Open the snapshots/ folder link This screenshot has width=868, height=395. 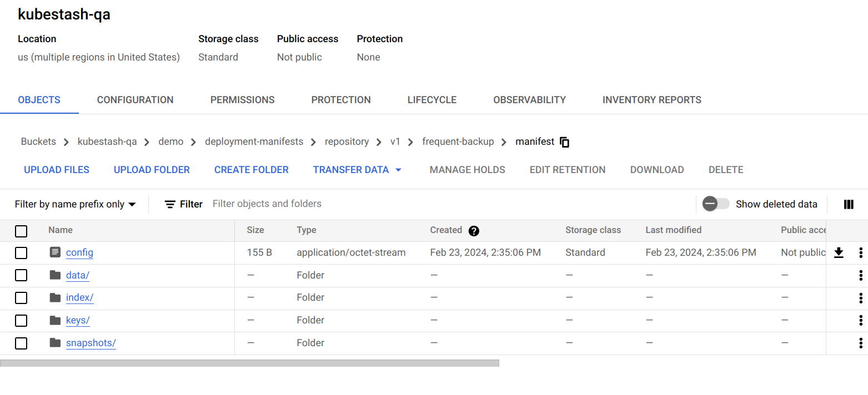[x=91, y=343]
